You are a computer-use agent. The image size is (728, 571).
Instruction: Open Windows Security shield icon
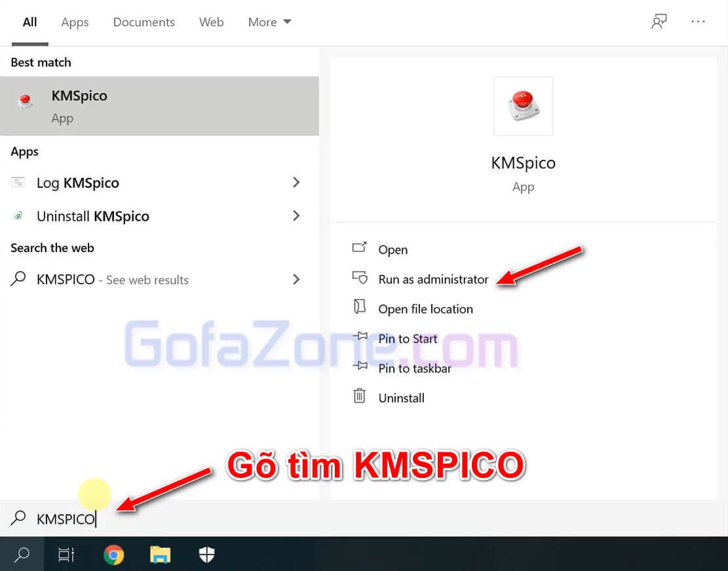tap(206, 555)
